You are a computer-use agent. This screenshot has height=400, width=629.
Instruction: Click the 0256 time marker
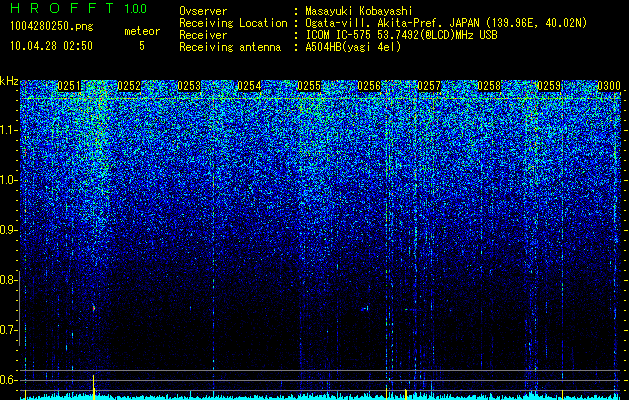coord(369,86)
